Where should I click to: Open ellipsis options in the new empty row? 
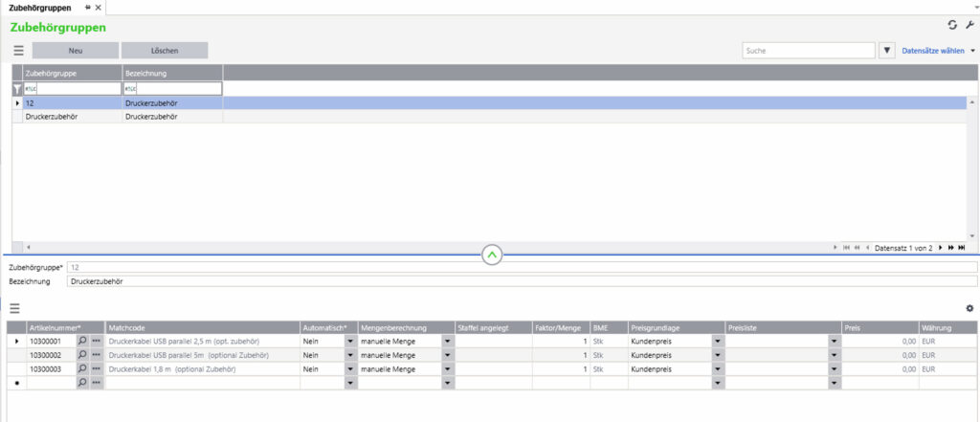[x=97, y=383]
